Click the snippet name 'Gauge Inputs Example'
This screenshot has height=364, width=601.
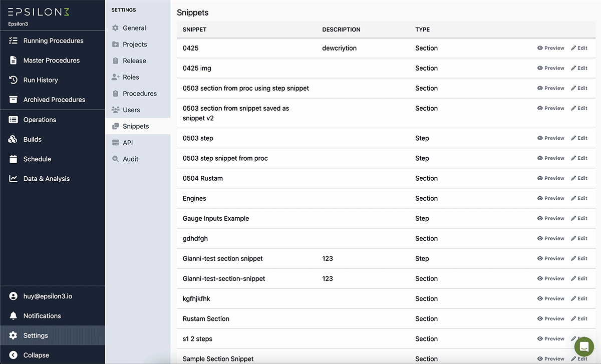[x=216, y=218]
